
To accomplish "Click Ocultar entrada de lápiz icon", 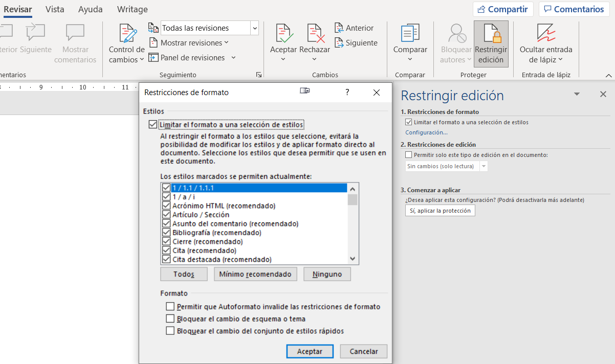I will tap(545, 34).
